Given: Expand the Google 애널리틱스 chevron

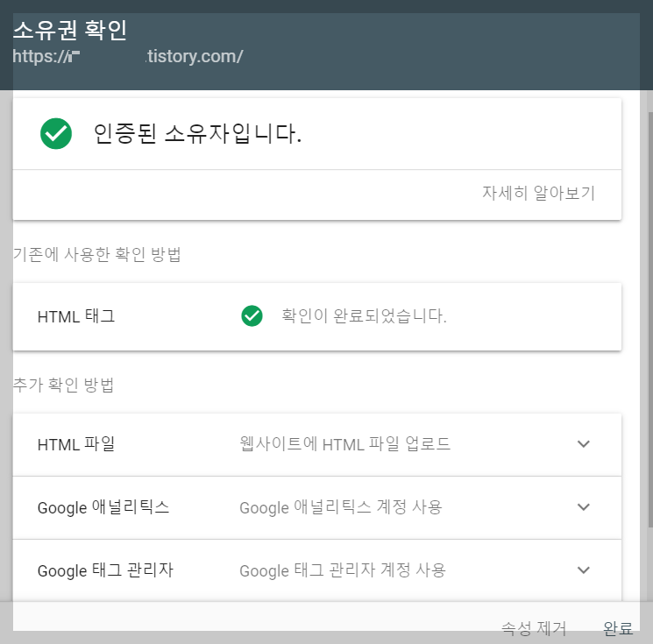Looking at the screenshot, I should (584, 507).
